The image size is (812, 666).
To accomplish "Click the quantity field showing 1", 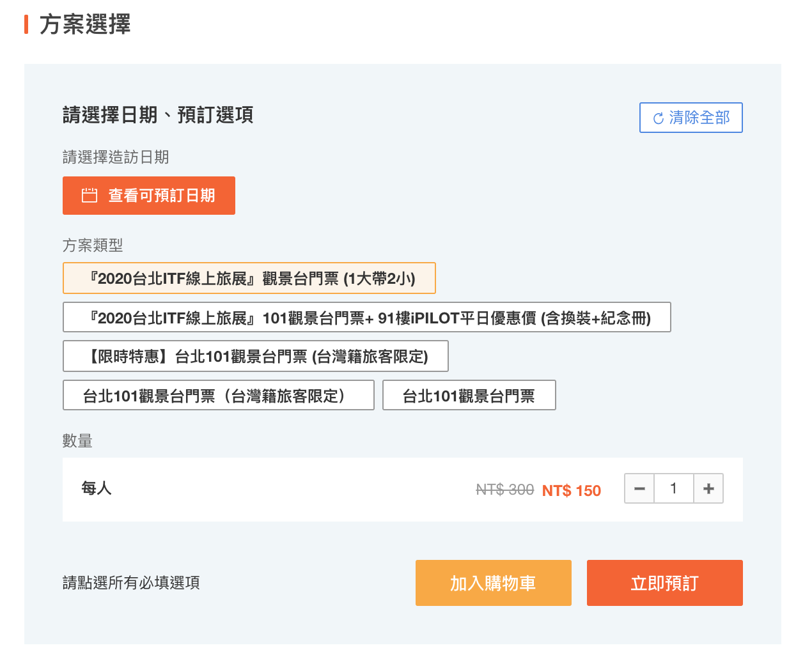I will [674, 488].
